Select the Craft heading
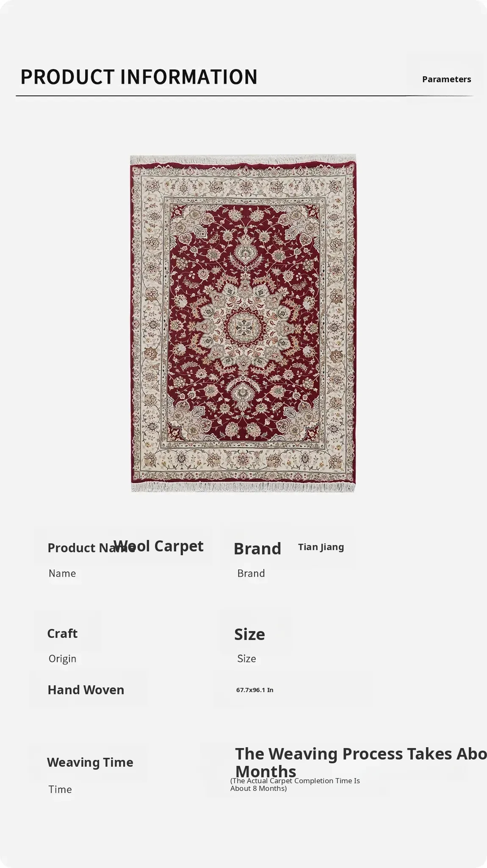The width and height of the screenshot is (487, 868). 62,634
